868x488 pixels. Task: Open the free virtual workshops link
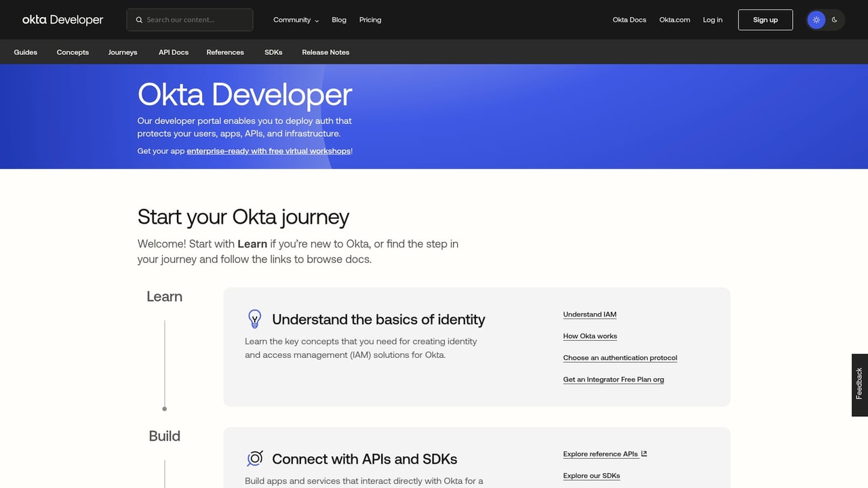269,150
